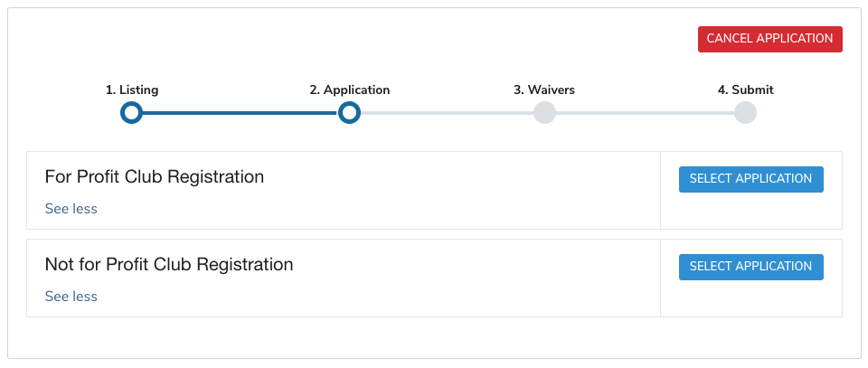Click the gray progress line between Application and Waivers
Screen dimensions: 868x368
click(447, 113)
